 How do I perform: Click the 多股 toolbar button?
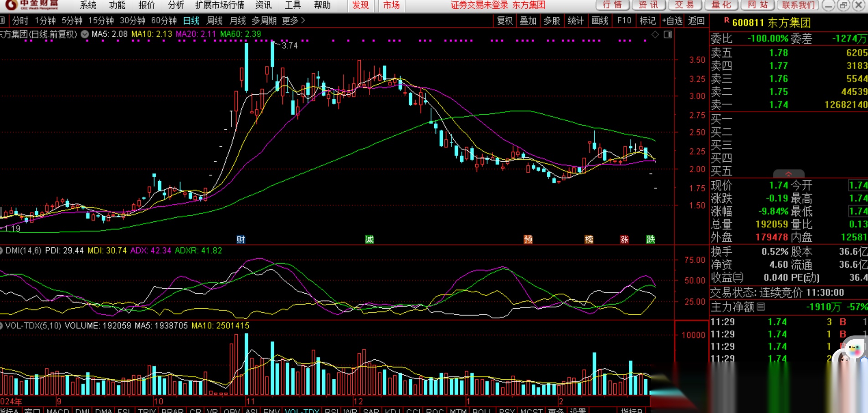point(552,20)
